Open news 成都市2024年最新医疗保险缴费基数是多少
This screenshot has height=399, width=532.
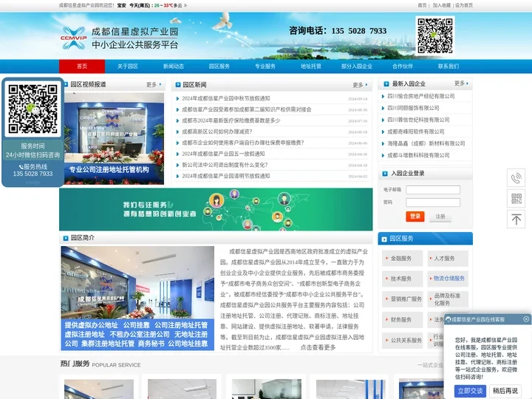(x=231, y=120)
